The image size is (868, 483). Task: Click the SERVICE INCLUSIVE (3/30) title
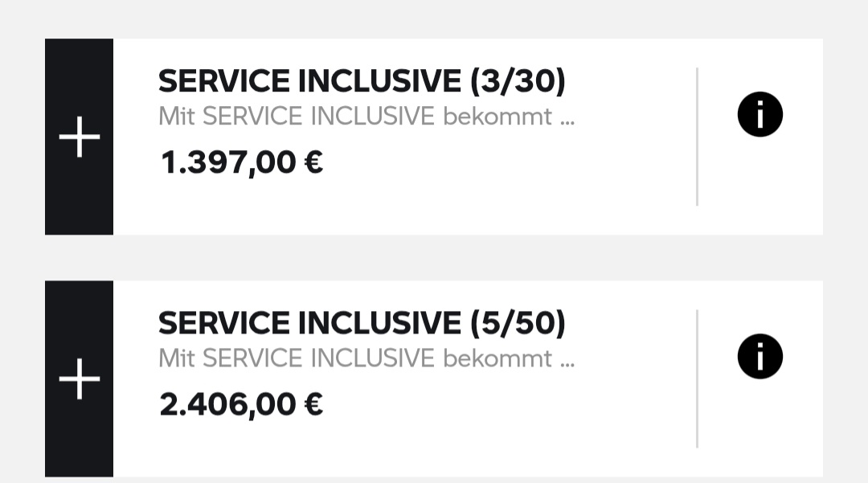(362, 81)
